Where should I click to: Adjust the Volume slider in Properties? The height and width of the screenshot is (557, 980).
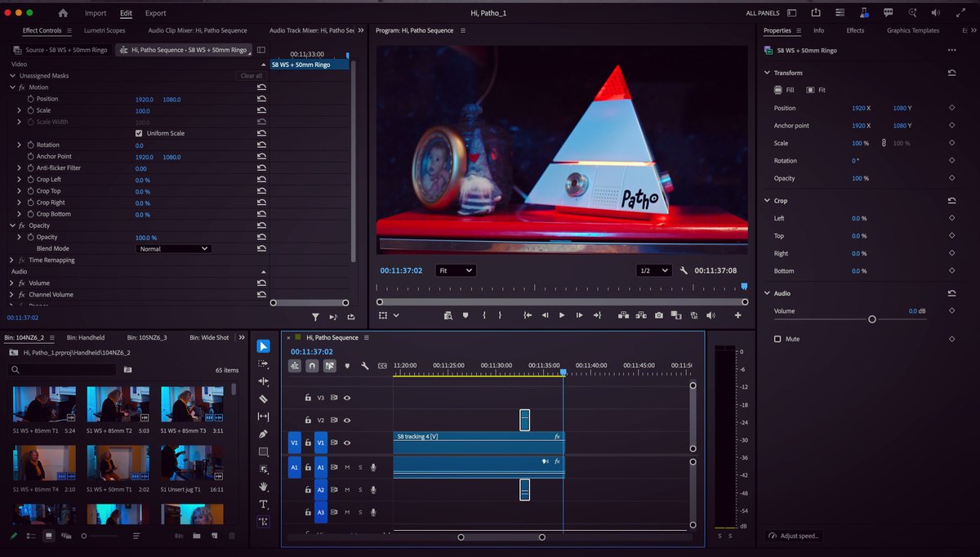[871, 319]
